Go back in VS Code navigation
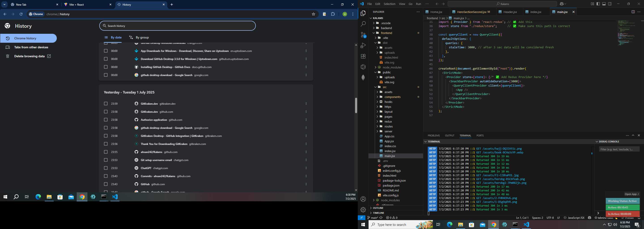Image resolution: width=644 pixels, height=229 pixels. pos(437,4)
